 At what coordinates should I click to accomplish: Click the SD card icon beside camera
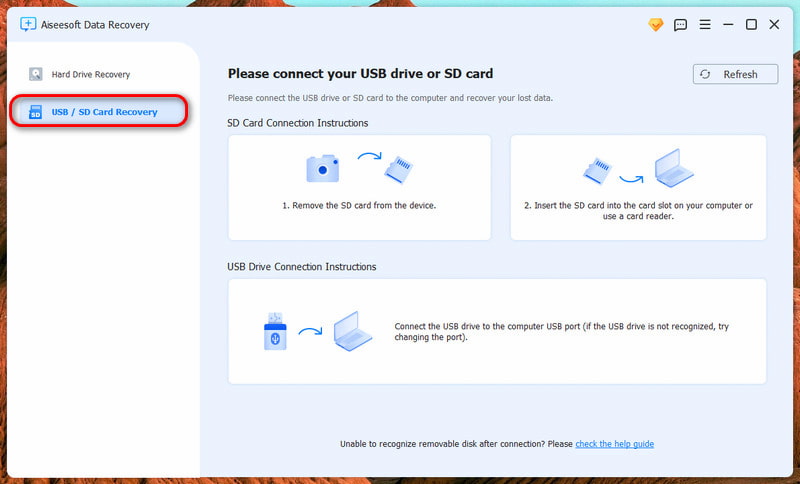399,169
